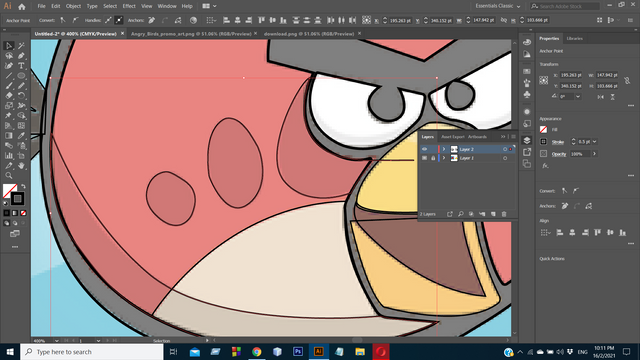
Task: Switch to Libraries tab
Action: click(x=575, y=38)
